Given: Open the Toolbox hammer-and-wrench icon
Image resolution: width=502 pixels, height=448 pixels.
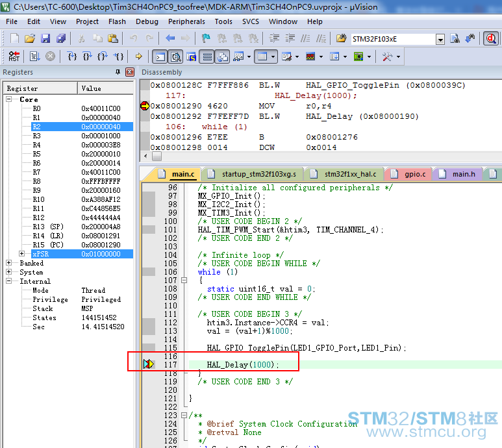Looking at the screenshot, I should click(x=387, y=57).
